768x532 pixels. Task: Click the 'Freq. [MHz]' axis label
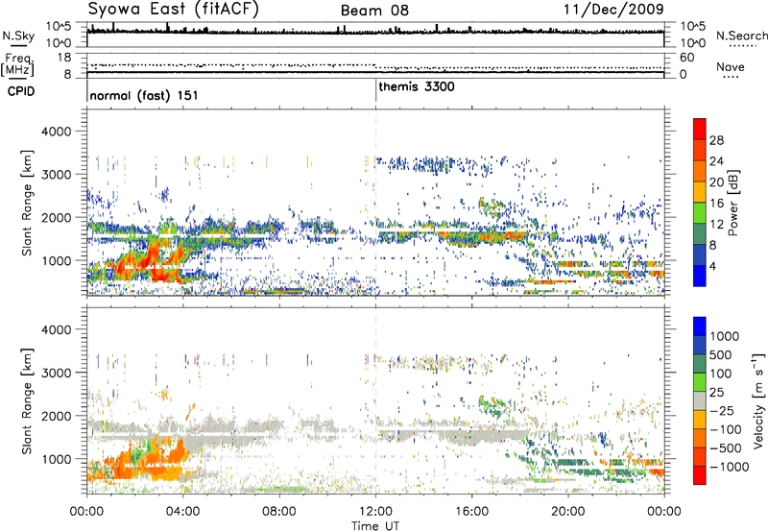18,64
